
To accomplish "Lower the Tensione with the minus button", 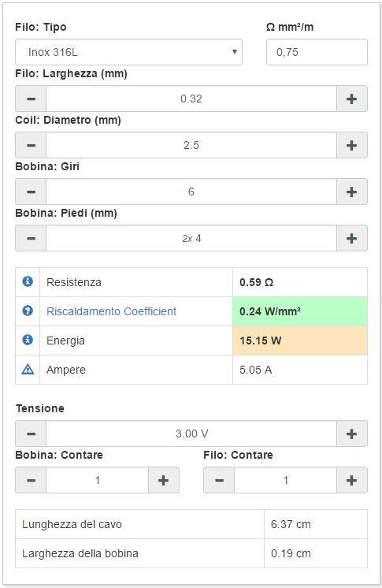I will tap(31, 434).
